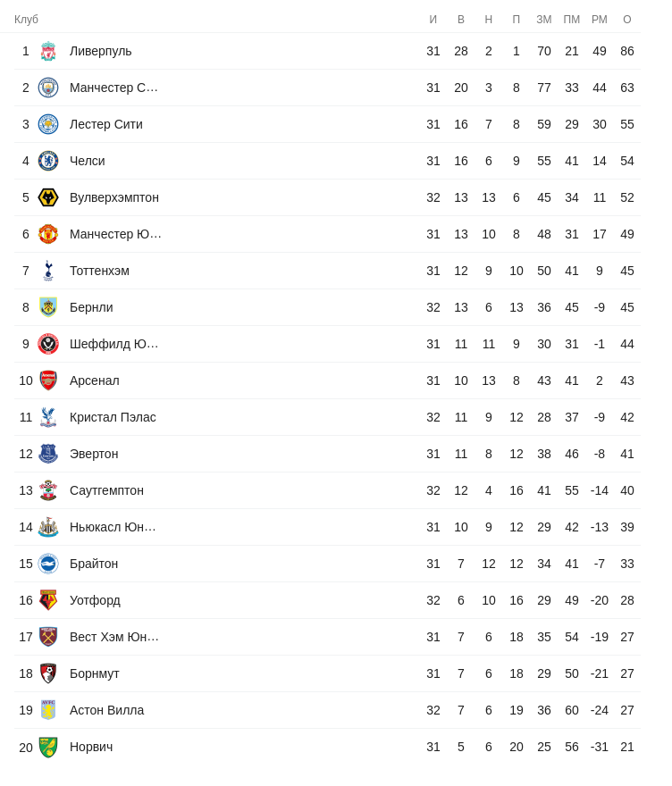Select the Эвертон team name

click(x=94, y=454)
